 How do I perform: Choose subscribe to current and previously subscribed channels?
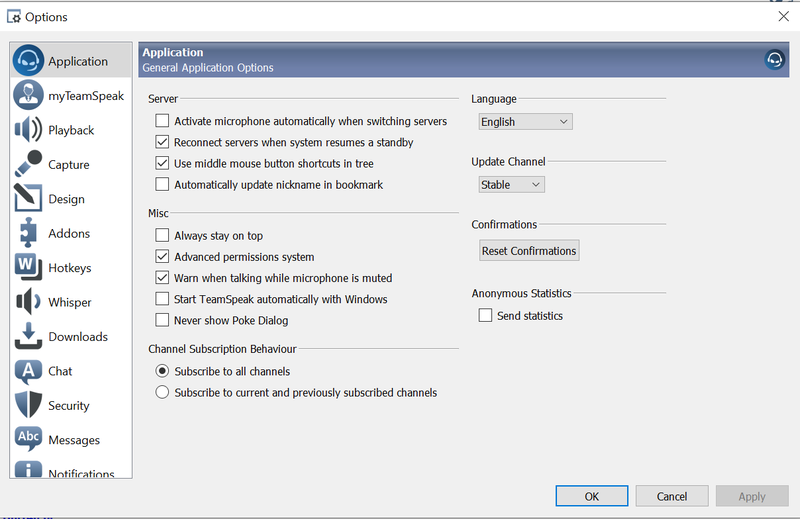pos(162,392)
